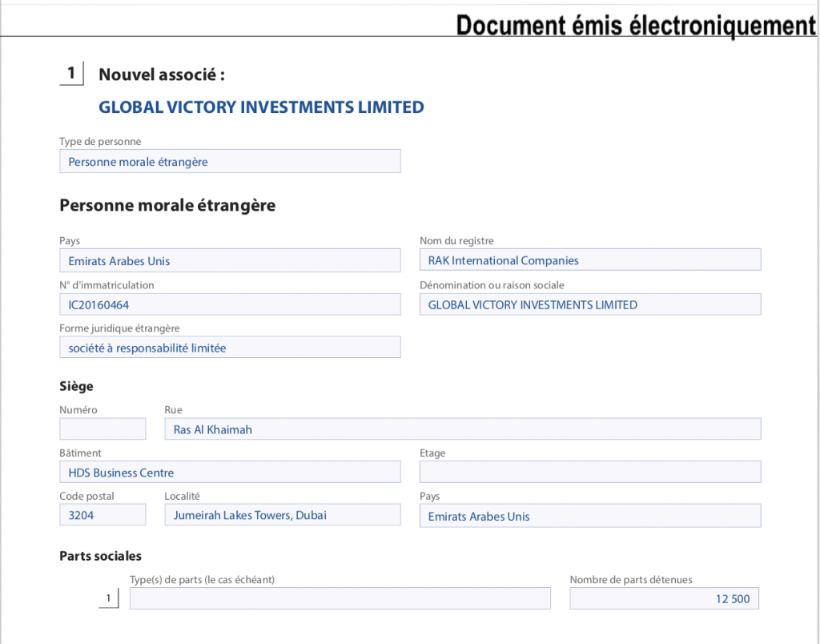Screen dimensions: 820x644
Task: Click the Nom du registre field
Action: coord(590,260)
